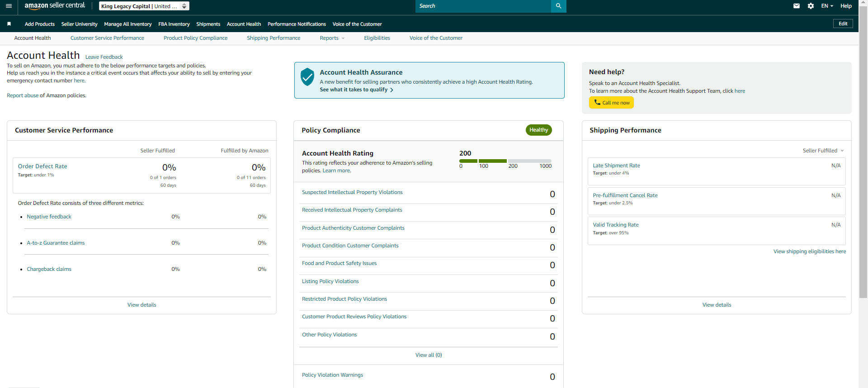Viewport: 868px width, 388px height.
Task: Switch to the Eligibilities tab
Action: point(377,38)
